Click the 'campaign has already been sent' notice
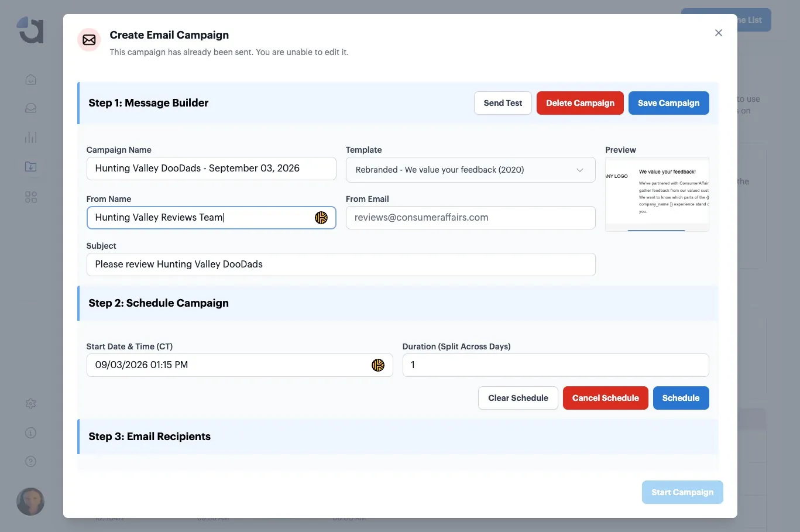Image resolution: width=800 pixels, height=532 pixels. (x=229, y=52)
